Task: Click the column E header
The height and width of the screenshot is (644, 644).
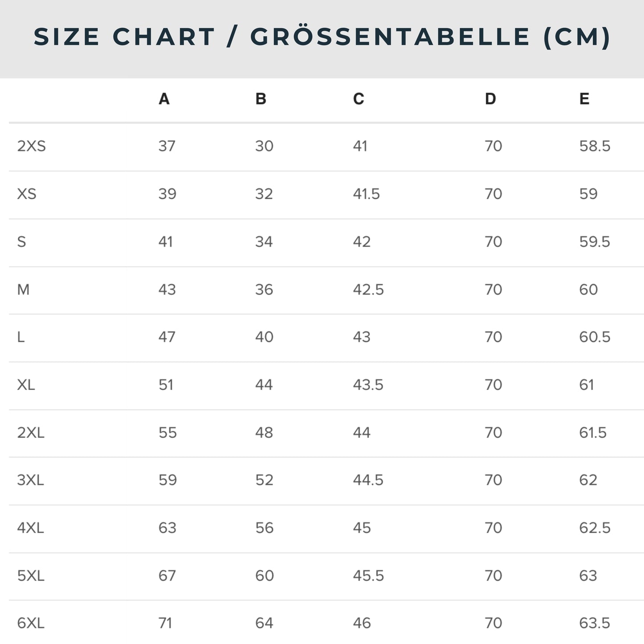Action: (x=584, y=99)
